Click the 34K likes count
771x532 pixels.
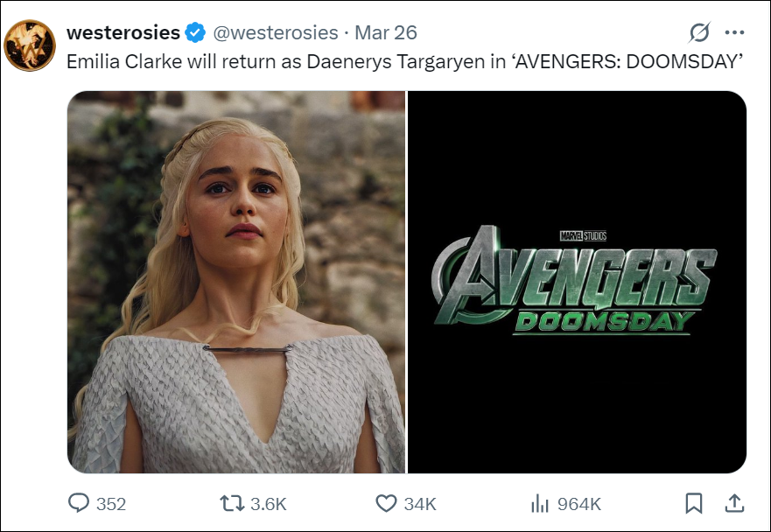[420, 504]
